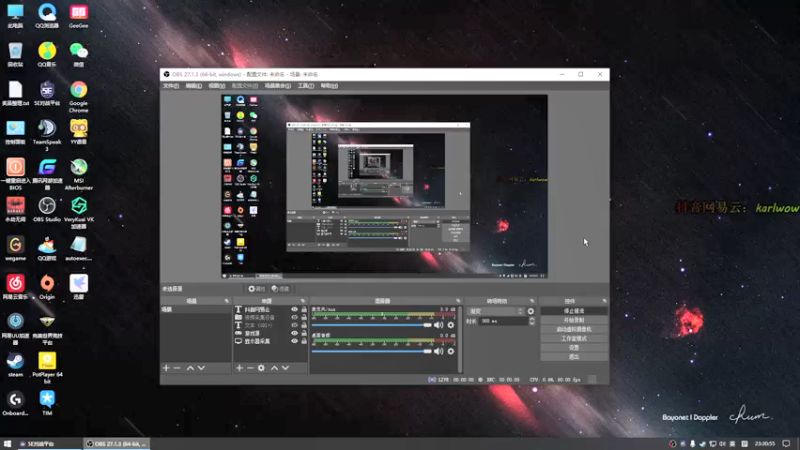Toggle visibility eye for 视频采集设备 source
The height and width of the screenshot is (450, 800).
294,317
